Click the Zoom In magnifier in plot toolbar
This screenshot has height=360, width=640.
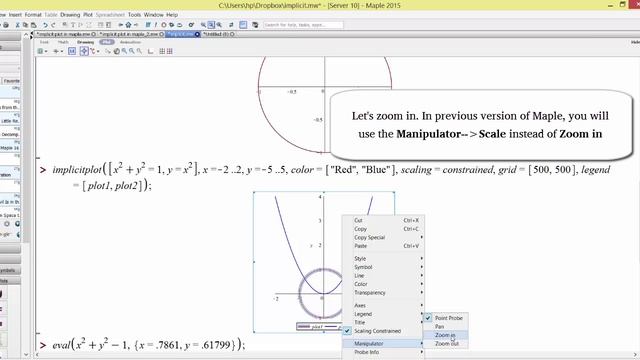pyautogui.click(x=124, y=51)
